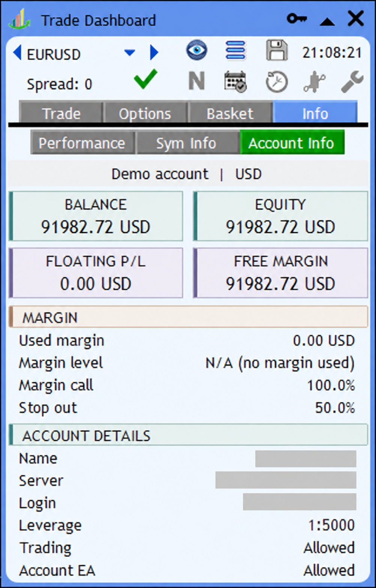Open settings with the wrench icon
Viewport: 376px width, 588px height.
(352, 81)
